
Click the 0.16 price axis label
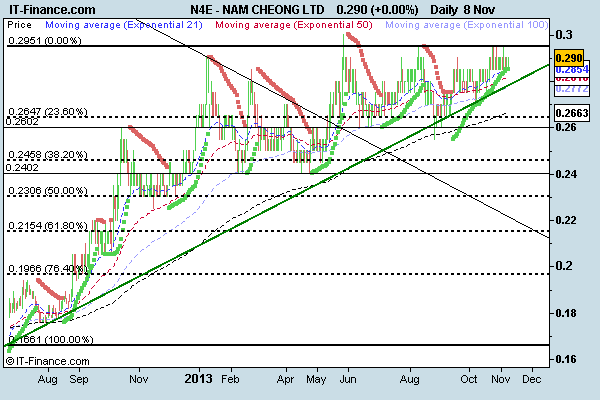[566, 359]
